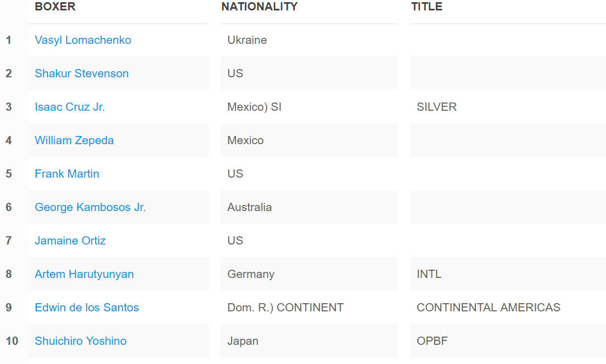Select the OPBF title cell
The width and height of the screenshot is (606, 364).
coord(432,341)
